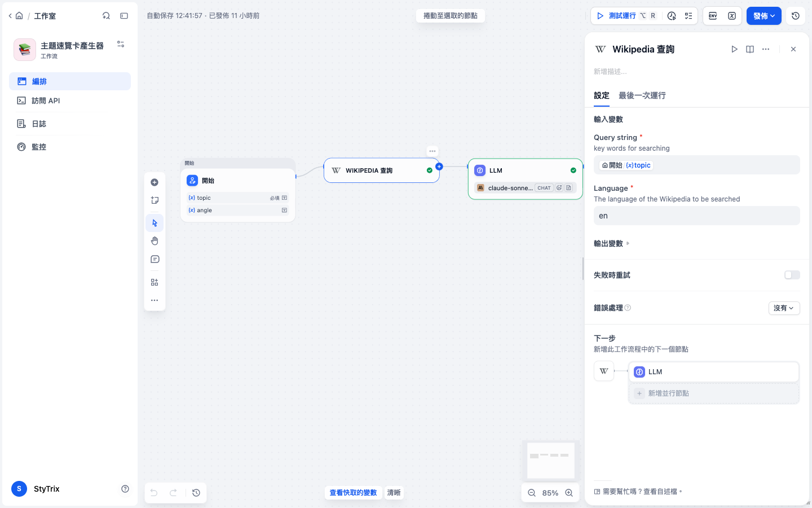Expand 輸出變數 section

[x=611, y=243]
